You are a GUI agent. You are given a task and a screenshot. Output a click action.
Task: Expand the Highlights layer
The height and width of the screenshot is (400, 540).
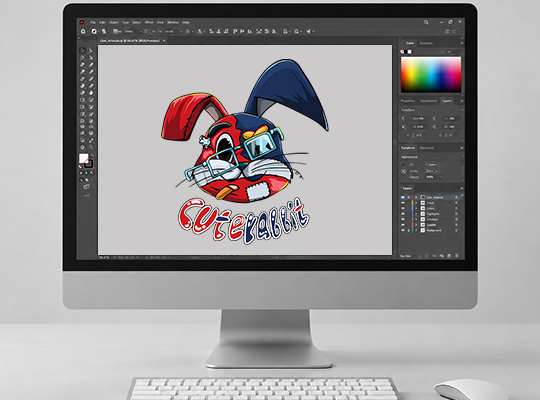pos(416,214)
